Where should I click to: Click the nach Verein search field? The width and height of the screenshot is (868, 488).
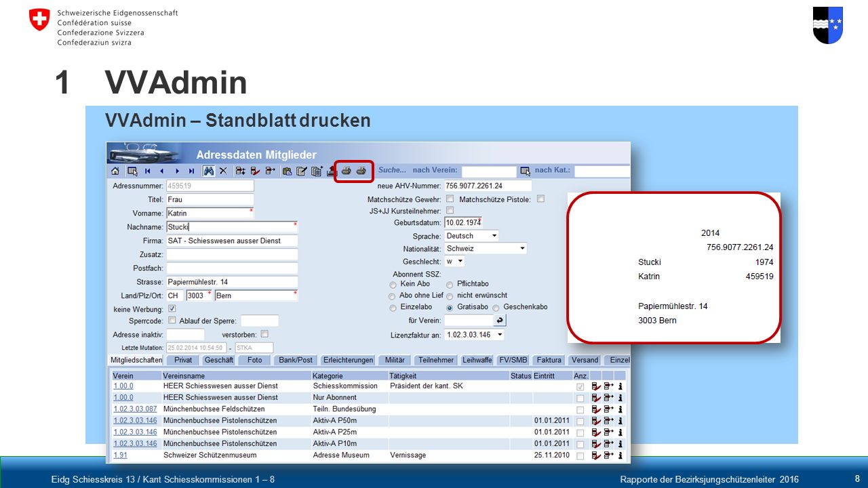click(x=489, y=171)
